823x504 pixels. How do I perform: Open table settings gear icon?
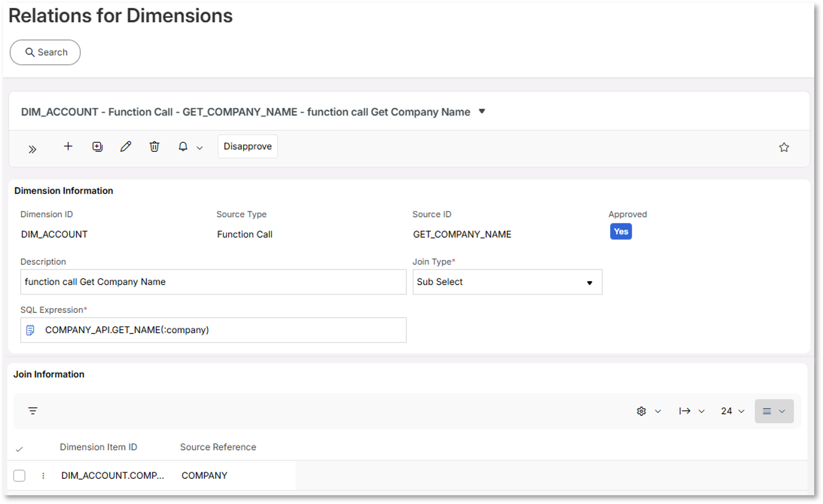coord(641,411)
